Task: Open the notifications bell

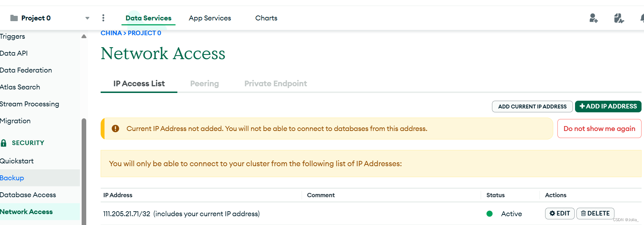Action: coord(641,18)
